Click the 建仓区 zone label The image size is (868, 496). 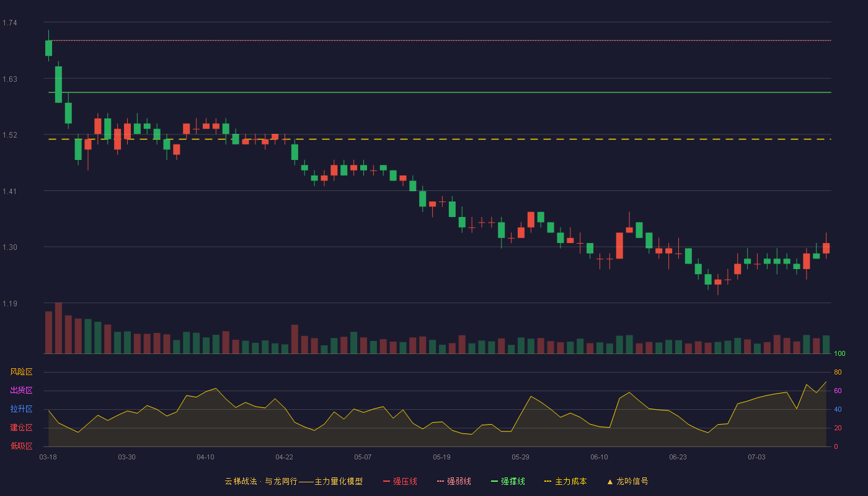(x=22, y=428)
